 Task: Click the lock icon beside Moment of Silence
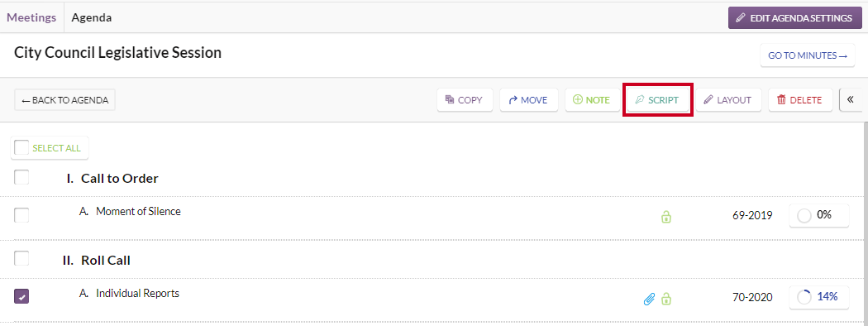pos(666,216)
